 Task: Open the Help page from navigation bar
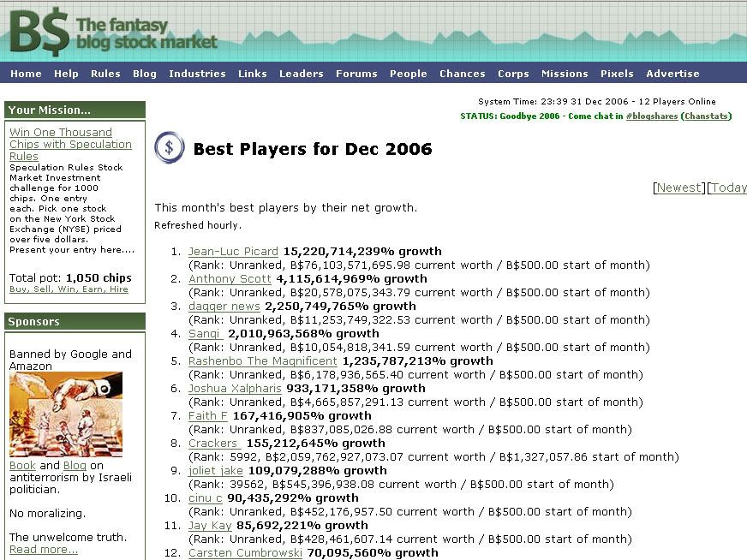66,74
